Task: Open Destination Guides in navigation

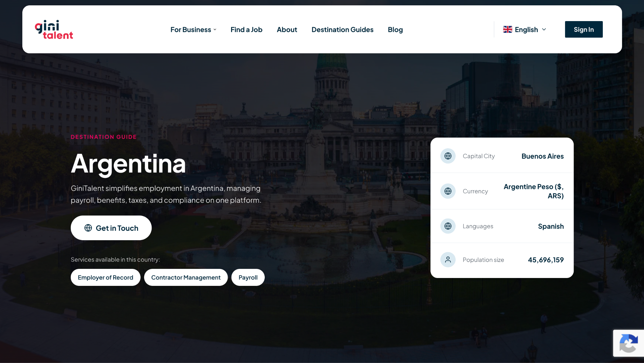Action: (342, 30)
